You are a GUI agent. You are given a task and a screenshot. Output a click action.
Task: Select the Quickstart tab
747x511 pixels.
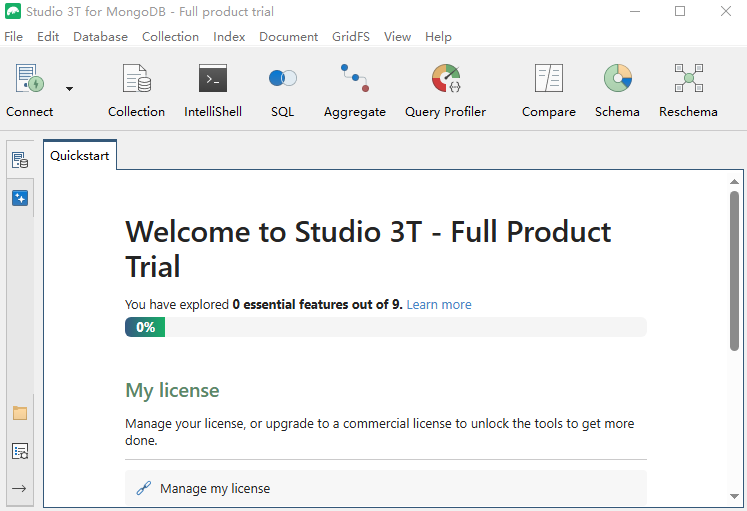tap(80, 156)
